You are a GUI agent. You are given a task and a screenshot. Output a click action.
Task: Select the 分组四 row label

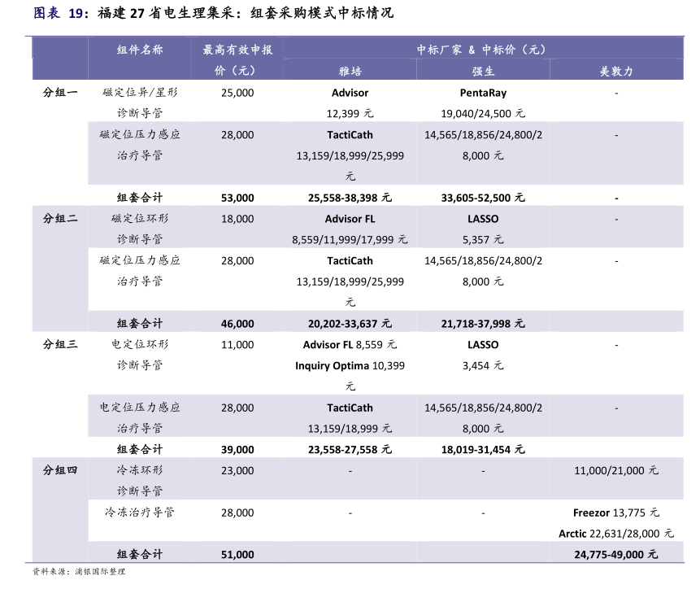coord(60,470)
